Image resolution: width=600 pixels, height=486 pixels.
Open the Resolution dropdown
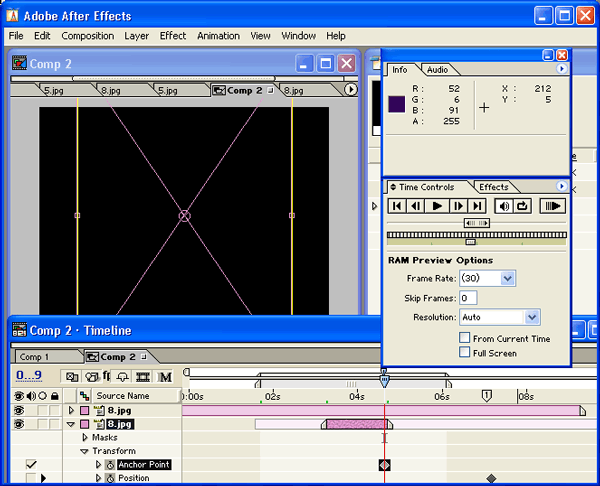pyautogui.click(x=532, y=317)
